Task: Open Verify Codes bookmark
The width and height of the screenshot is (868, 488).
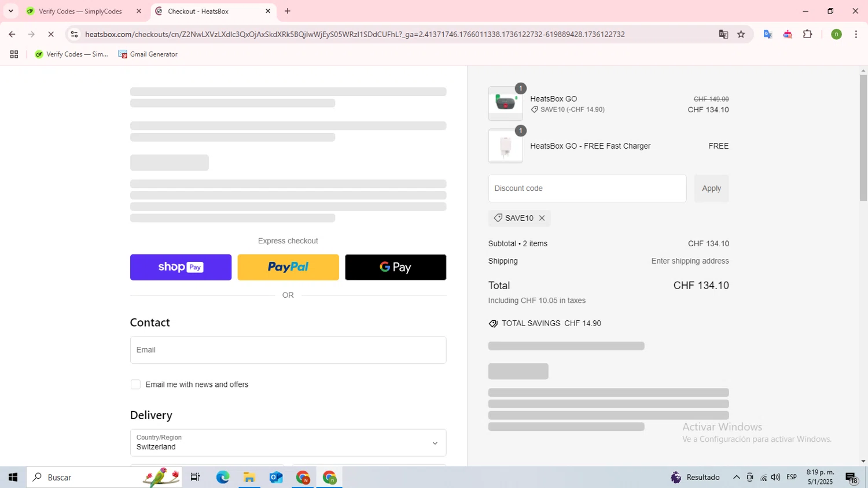Action: pyautogui.click(x=71, y=54)
